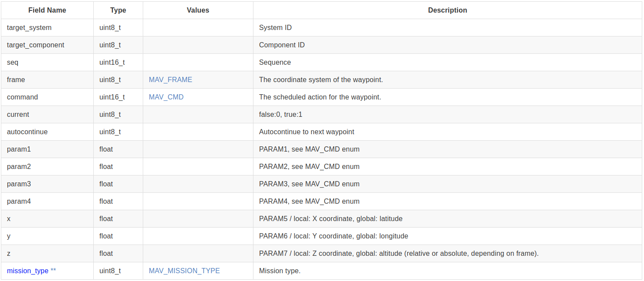The height and width of the screenshot is (281, 644).
Task: Click the 'Description' column header
Action: click(x=447, y=10)
